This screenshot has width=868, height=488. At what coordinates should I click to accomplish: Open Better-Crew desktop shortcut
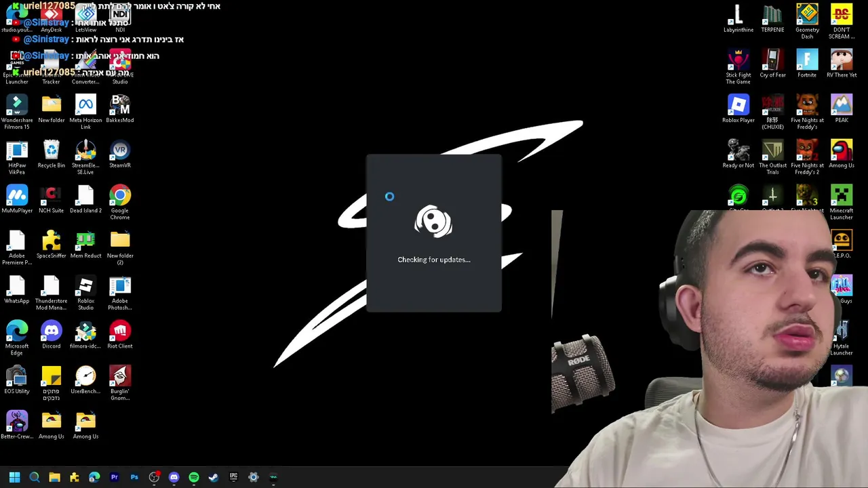pyautogui.click(x=17, y=425)
